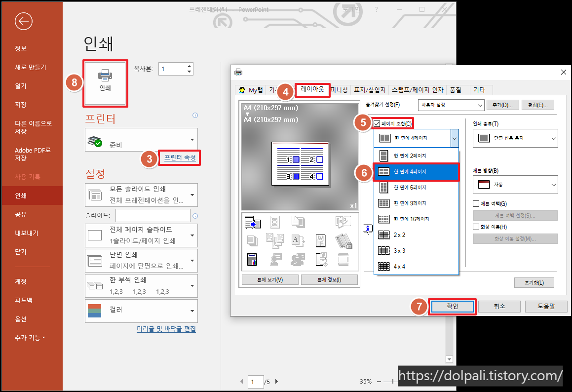Switch to the 품질 tab
This screenshot has height=392, width=572.
click(455, 89)
